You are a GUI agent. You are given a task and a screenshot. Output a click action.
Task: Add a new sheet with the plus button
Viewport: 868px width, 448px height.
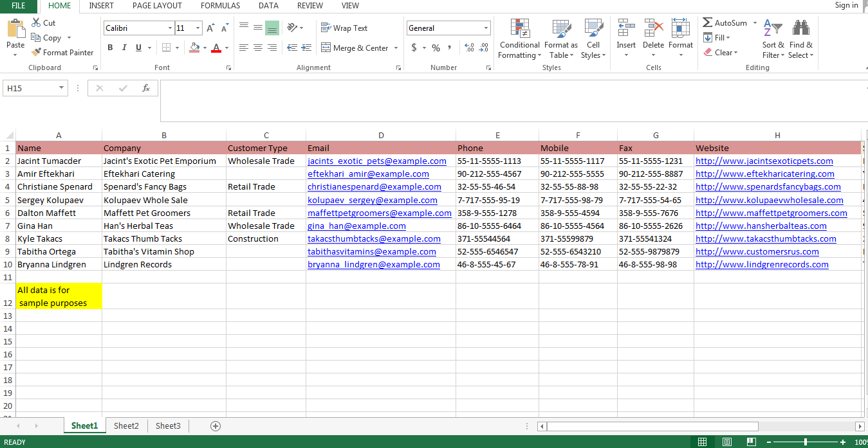point(216,426)
